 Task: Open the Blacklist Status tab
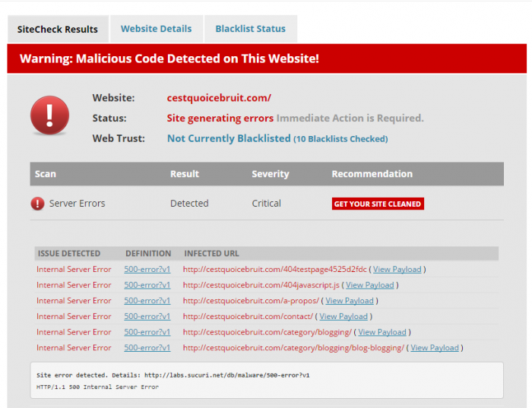pyautogui.click(x=250, y=29)
